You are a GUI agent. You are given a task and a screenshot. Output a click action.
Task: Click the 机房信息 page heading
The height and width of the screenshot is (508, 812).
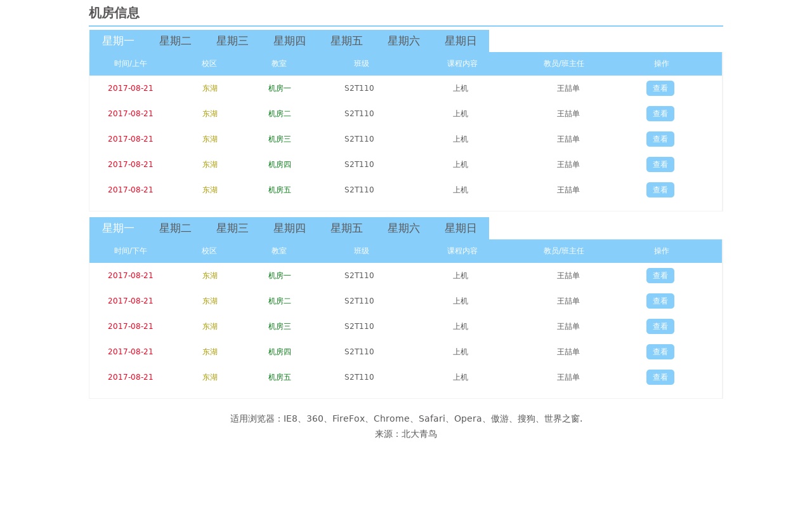pos(114,13)
